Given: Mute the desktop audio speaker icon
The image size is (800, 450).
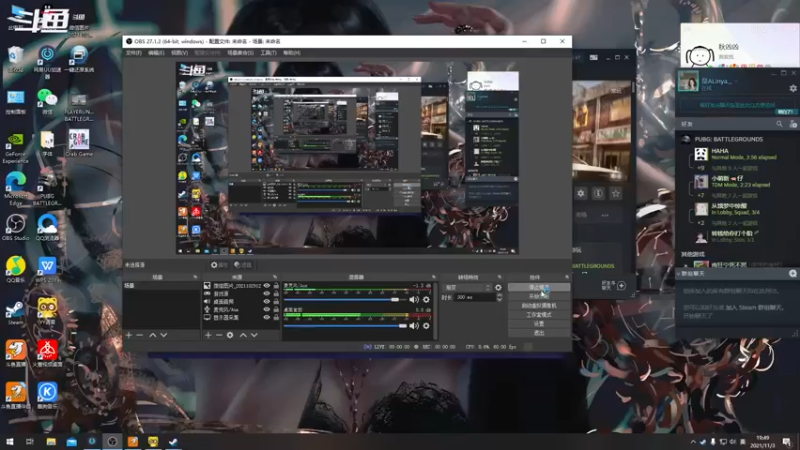Looking at the screenshot, I should 414,326.
